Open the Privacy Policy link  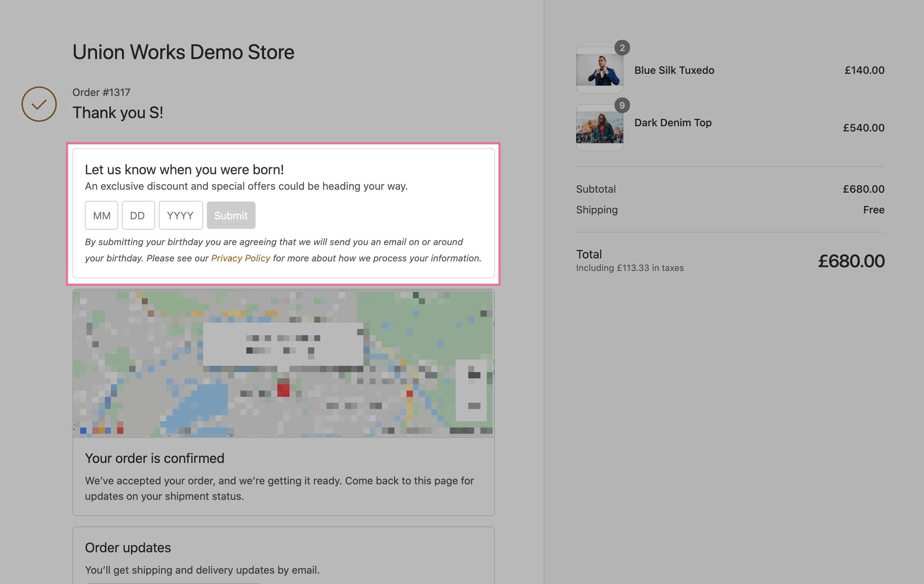tap(240, 258)
